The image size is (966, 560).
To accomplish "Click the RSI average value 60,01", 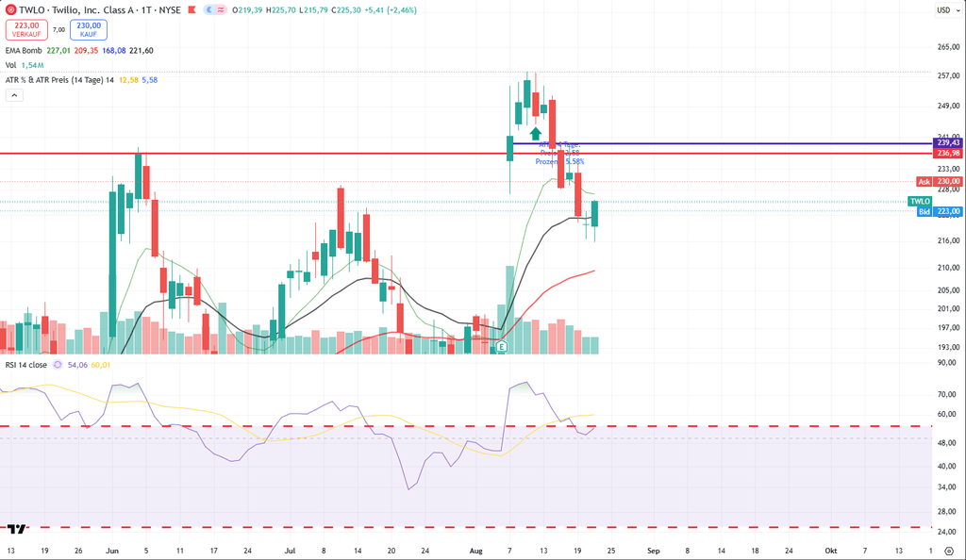I will point(101,365).
